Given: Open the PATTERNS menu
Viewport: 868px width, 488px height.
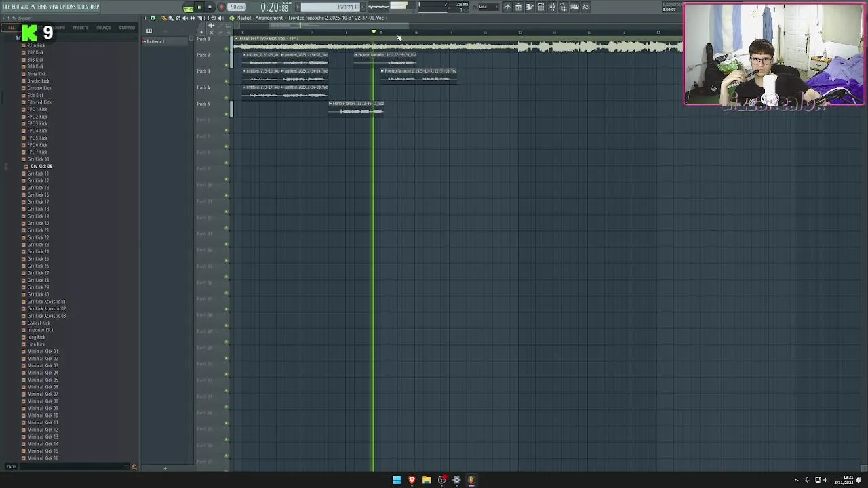Looking at the screenshot, I should point(39,7).
